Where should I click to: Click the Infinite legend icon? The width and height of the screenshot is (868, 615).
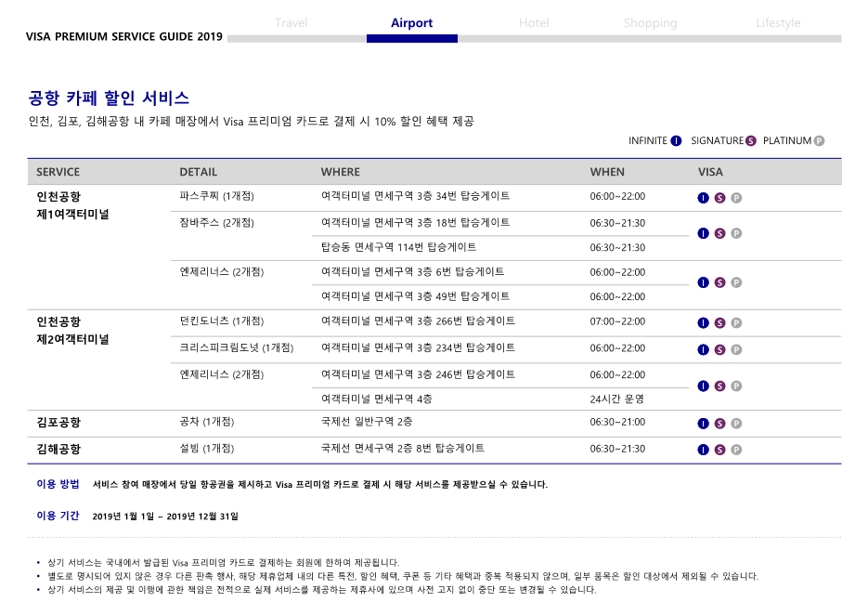coord(676,140)
